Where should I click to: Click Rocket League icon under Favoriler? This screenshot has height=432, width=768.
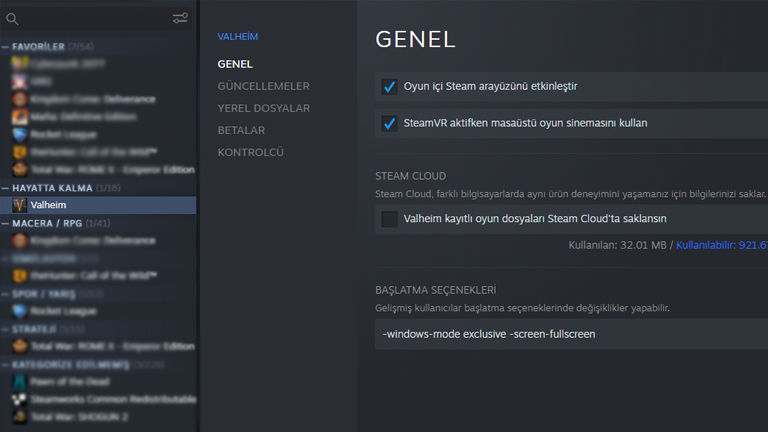(x=20, y=134)
